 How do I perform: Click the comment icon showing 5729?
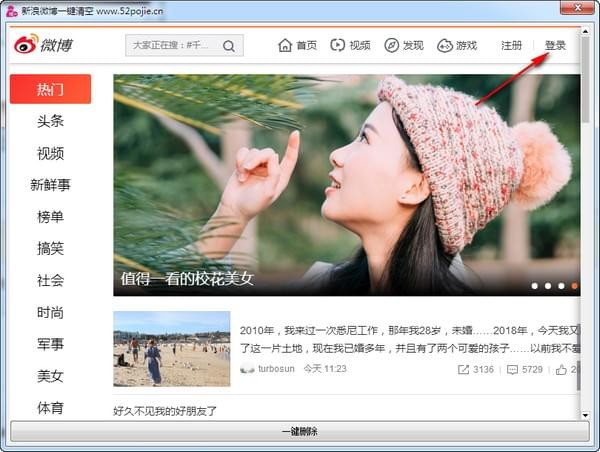512,369
